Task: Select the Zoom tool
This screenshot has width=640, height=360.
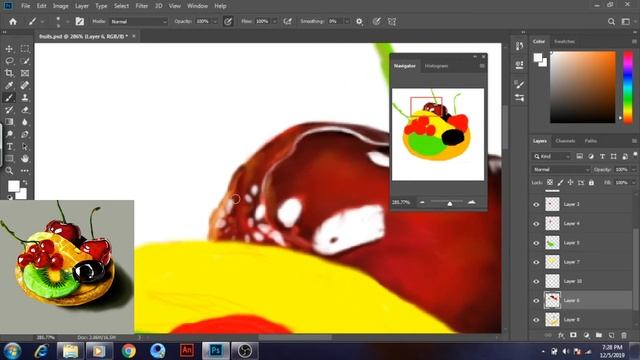Action: coord(9,171)
